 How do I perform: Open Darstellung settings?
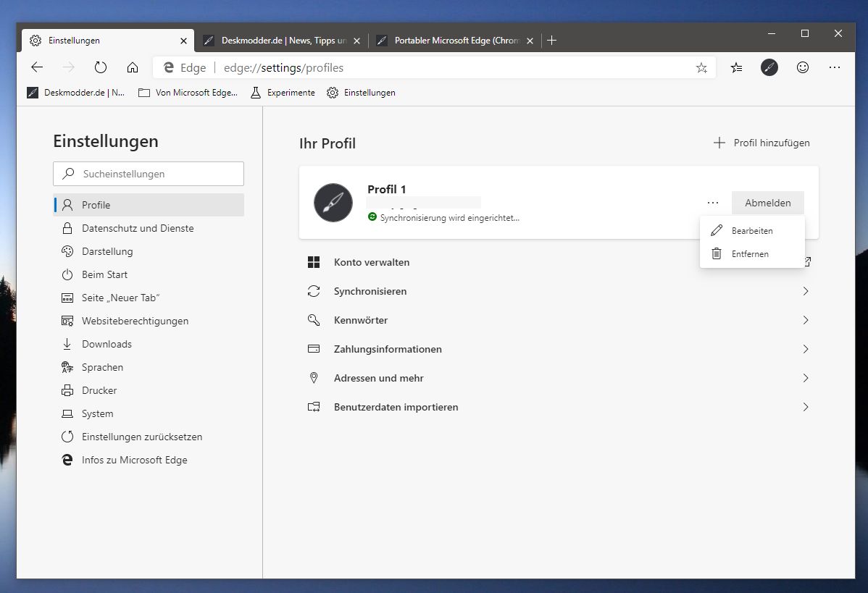coord(149,251)
